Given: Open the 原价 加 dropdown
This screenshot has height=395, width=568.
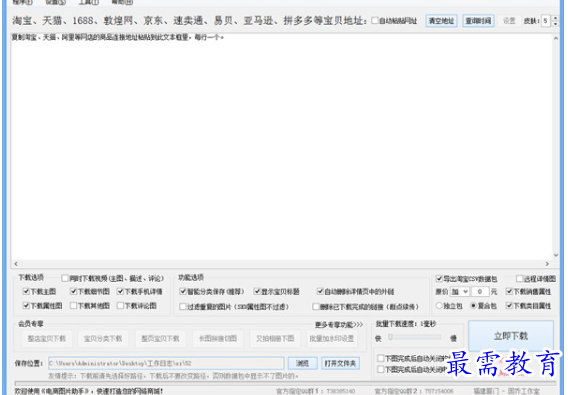Looking at the screenshot, I should 460,292.
